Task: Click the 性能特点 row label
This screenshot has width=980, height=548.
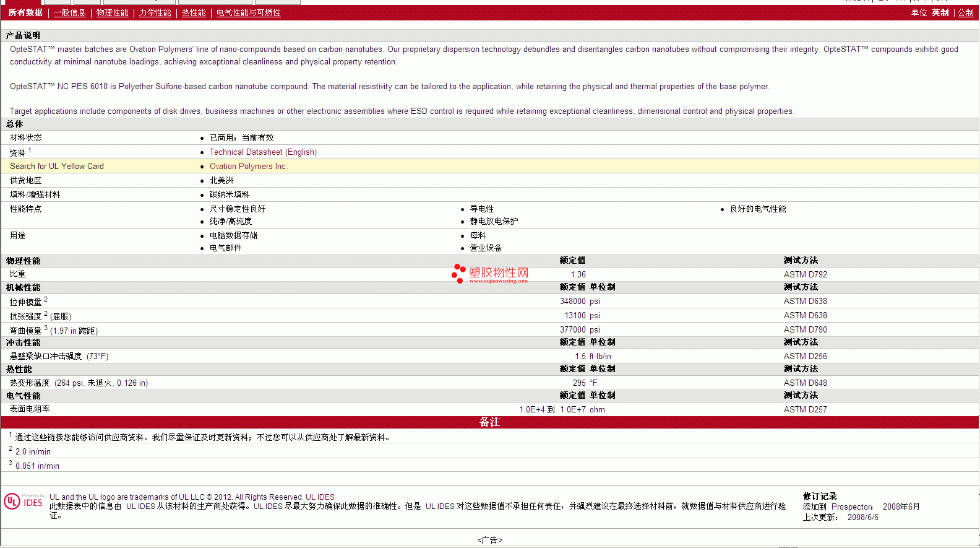Action: tap(25, 209)
